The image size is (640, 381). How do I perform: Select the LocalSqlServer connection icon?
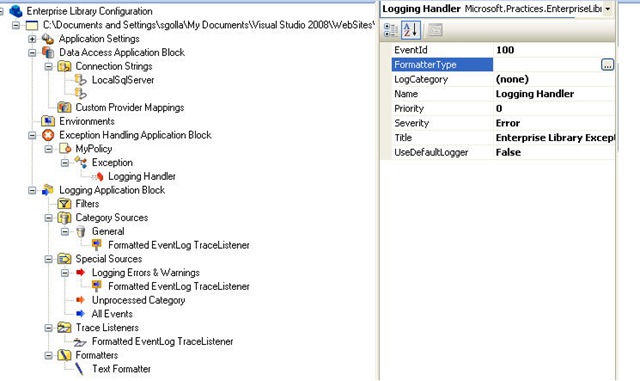pyautogui.click(x=80, y=80)
